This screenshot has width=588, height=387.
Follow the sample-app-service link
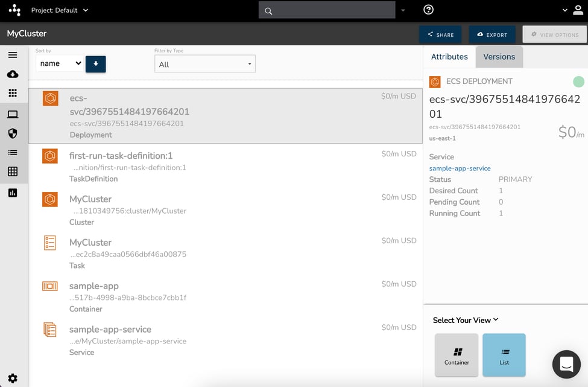click(460, 168)
